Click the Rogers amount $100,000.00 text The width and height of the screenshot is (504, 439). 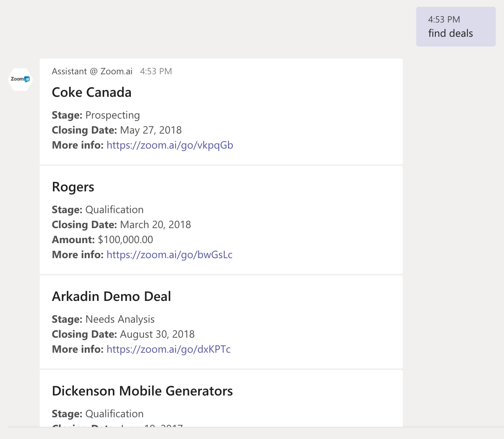[x=125, y=240]
